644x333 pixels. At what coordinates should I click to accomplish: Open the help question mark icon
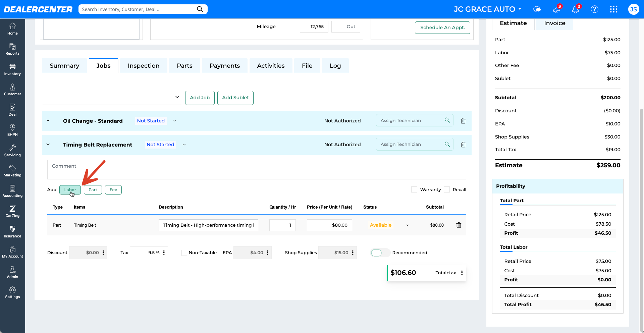tap(595, 9)
